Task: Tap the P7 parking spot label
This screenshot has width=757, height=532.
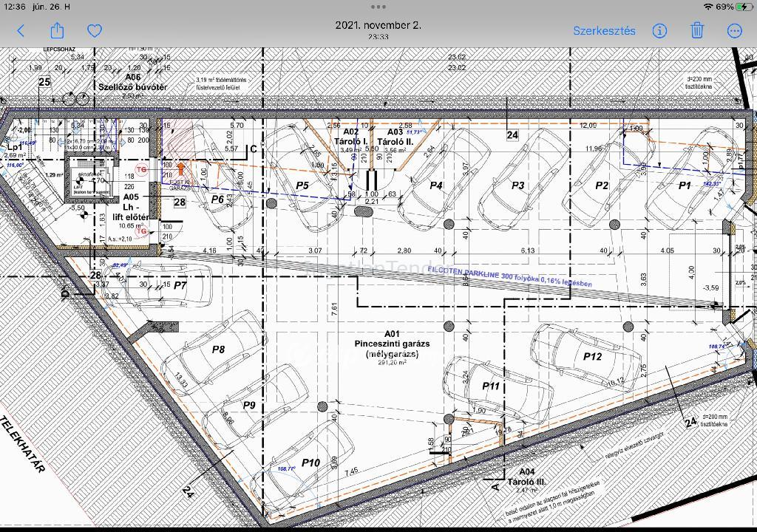Action: pos(180,285)
